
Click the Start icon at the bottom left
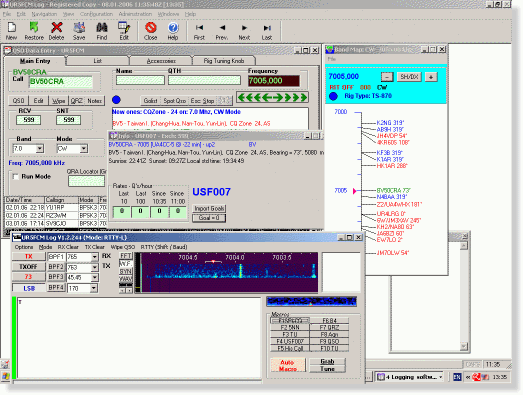point(5,376)
